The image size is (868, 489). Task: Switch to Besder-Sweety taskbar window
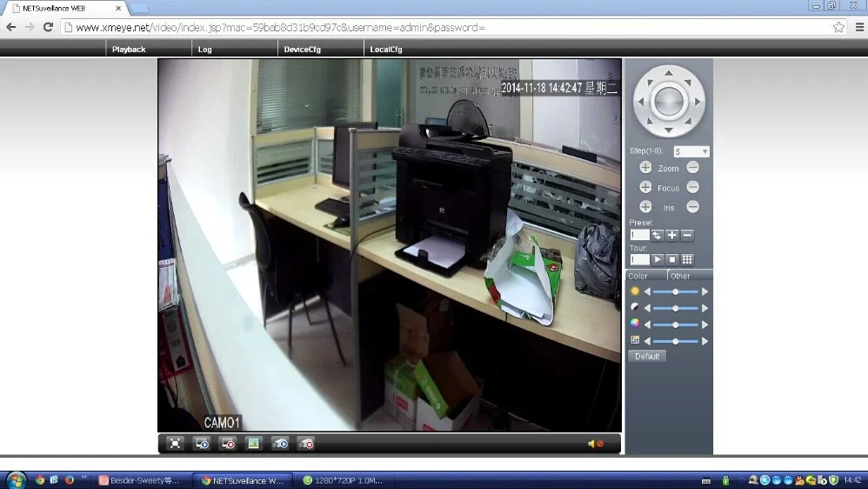(143, 480)
